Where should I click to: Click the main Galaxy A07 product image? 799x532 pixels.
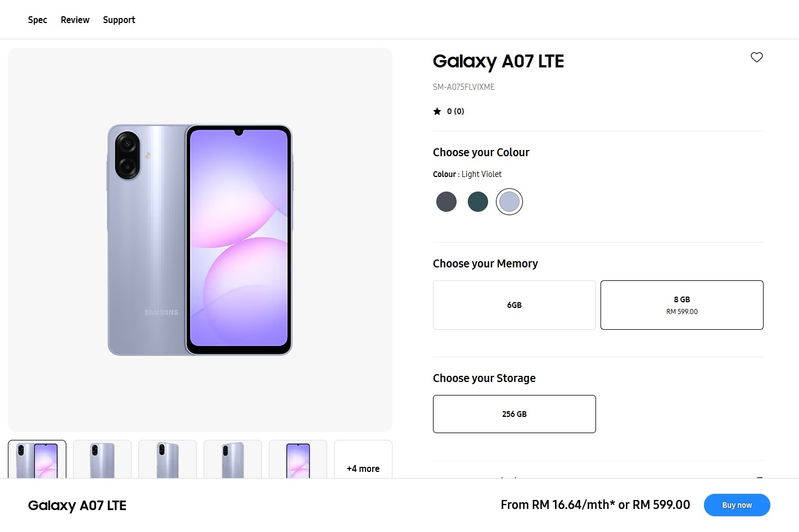click(x=200, y=240)
